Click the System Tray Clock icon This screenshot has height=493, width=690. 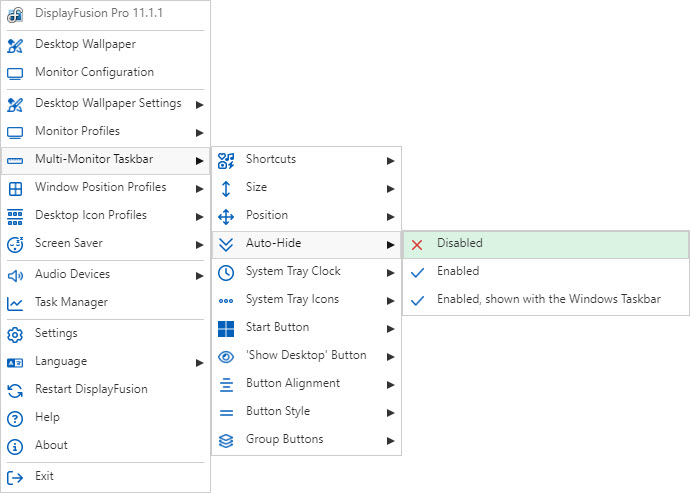tap(226, 272)
